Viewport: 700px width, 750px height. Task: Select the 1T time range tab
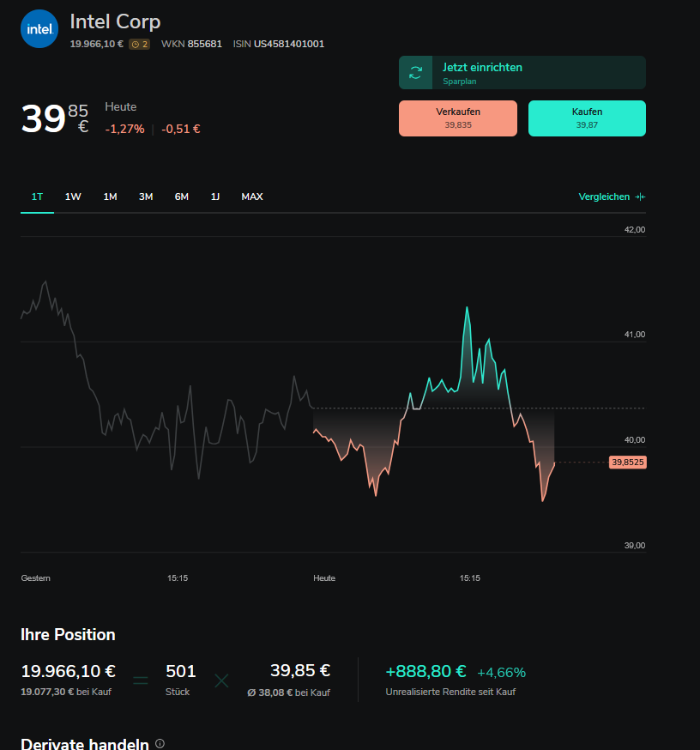click(37, 197)
